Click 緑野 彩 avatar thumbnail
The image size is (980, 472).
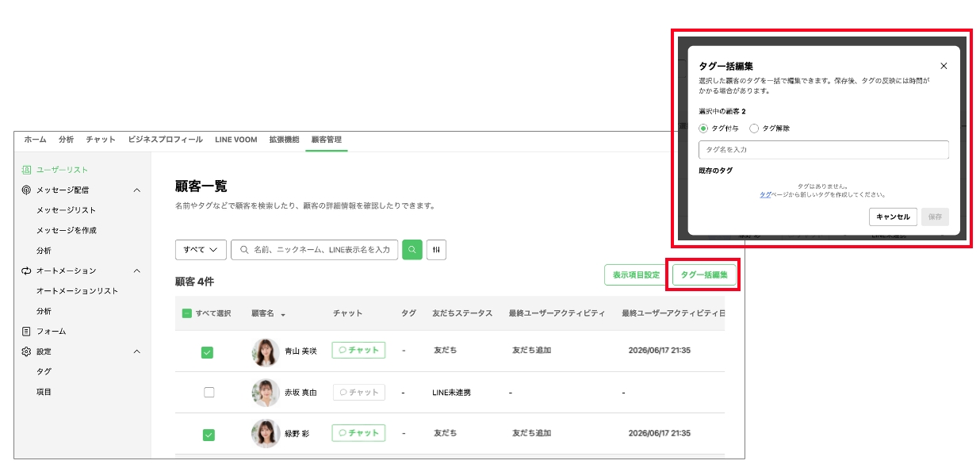tap(266, 434)
